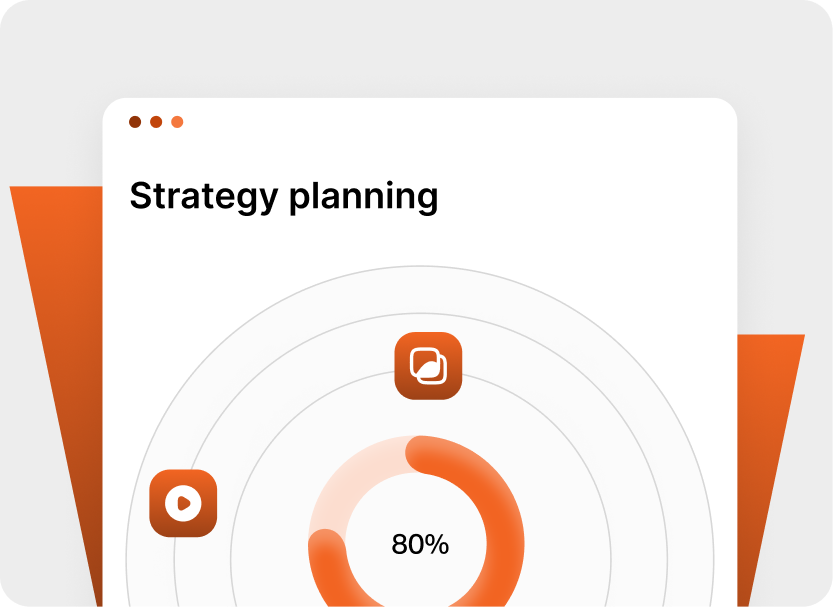The height and width of the screenshot is (607, 833).
Task: Click the stacked images icon
Action: coord(428,365)
